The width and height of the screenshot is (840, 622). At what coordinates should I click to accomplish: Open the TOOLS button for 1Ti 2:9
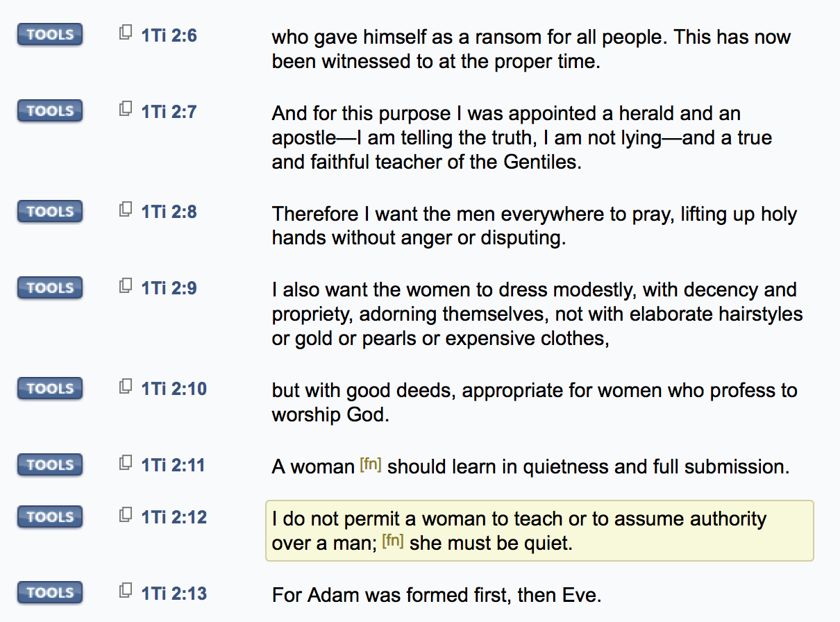[50, 287]
